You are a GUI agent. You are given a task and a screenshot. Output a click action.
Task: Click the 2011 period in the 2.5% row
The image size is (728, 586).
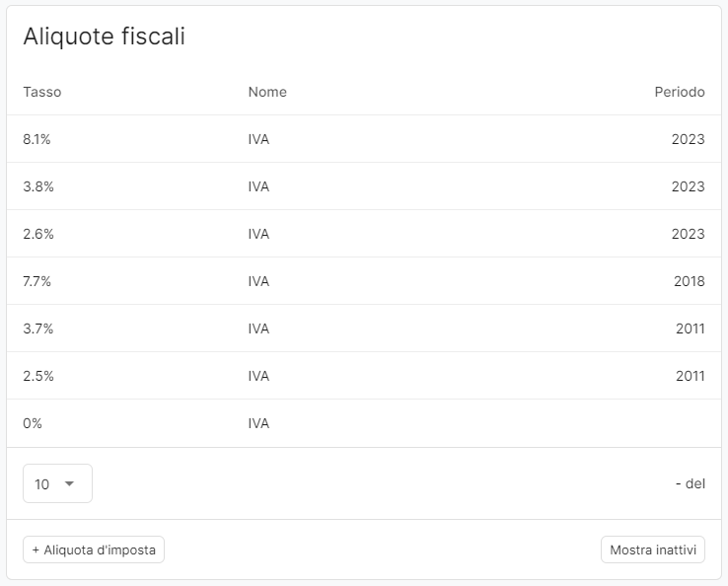(x=690, y=376)
